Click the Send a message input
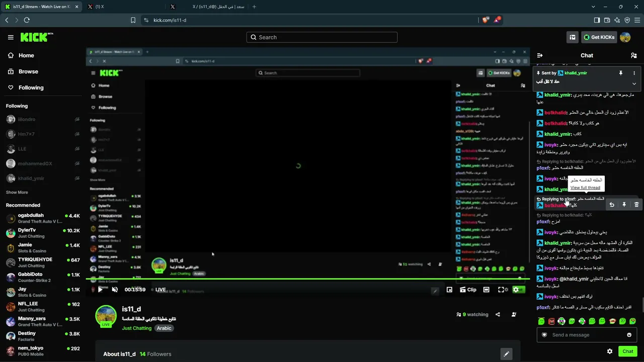 [587, 335]
